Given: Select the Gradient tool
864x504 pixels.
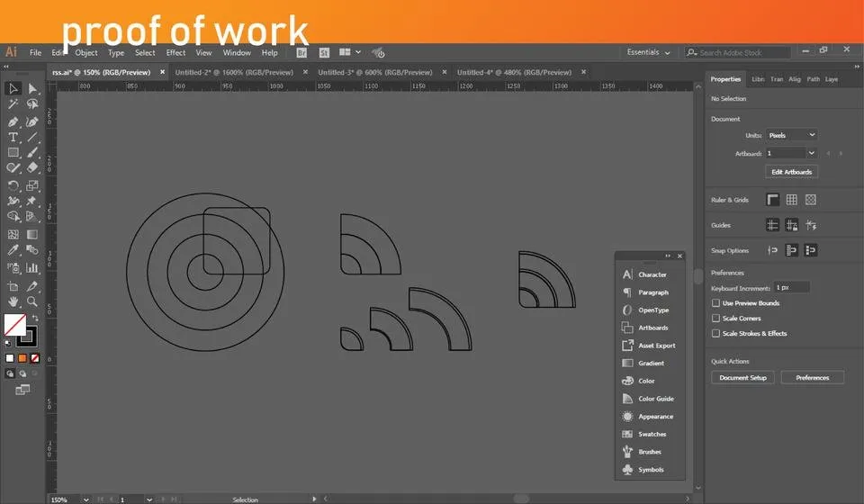Looking at the screenshot, I should (32, 234).
